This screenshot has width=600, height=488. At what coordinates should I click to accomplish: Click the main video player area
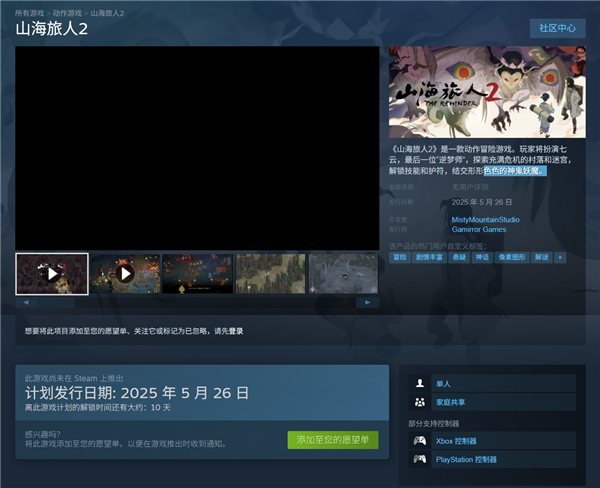click(197, 148)
